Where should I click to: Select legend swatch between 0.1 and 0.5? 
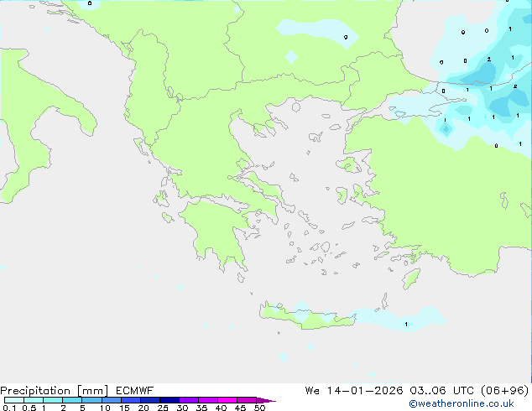coord(14,400)
